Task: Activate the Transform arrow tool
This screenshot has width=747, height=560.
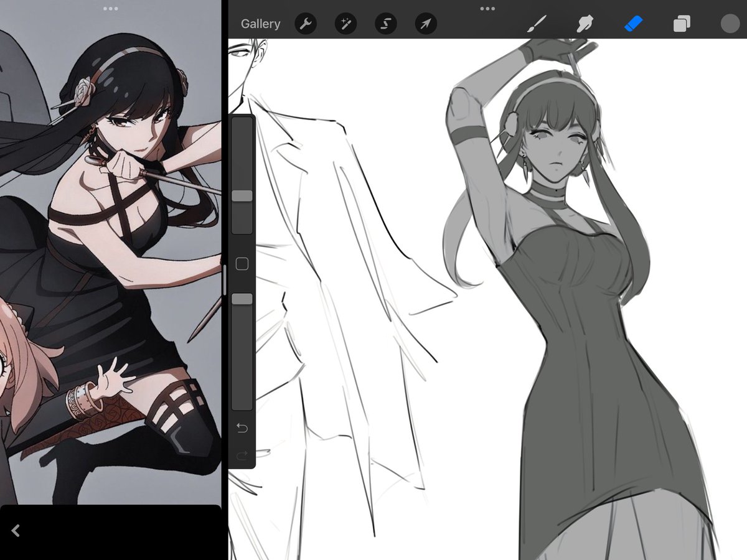Action: (426, 24)
